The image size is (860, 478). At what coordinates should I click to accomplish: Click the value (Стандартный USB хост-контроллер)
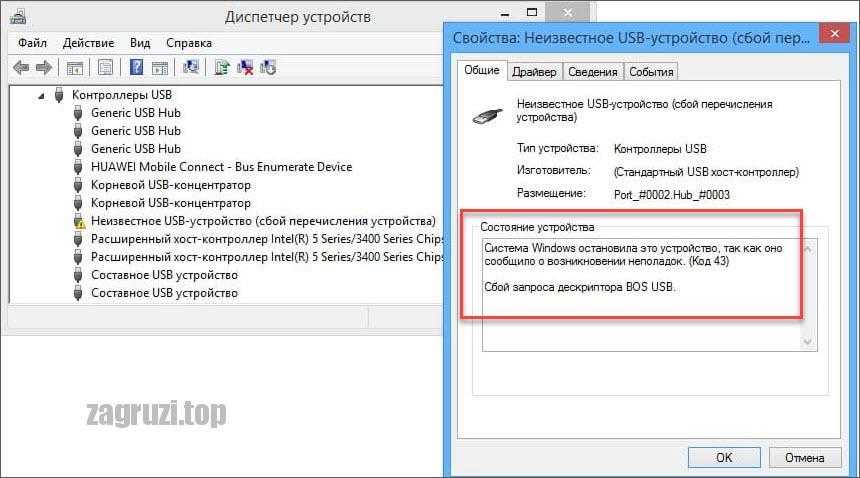(x=706, y=172)
